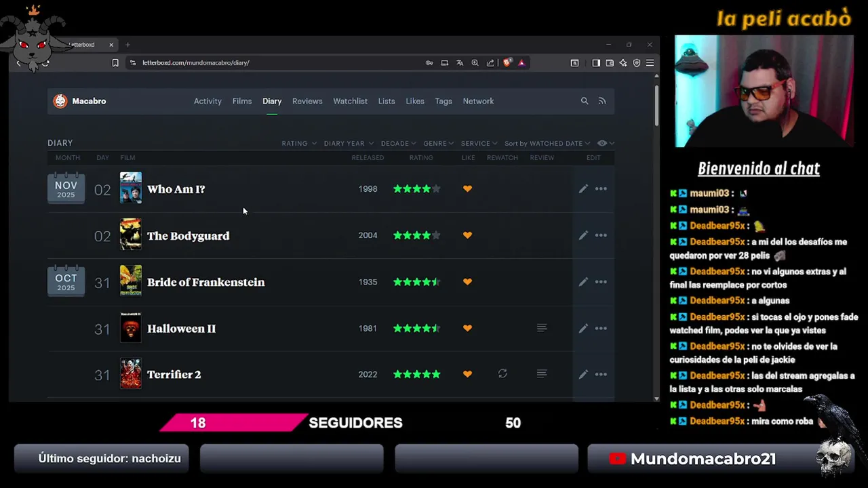The image size is (868, 488).
Task: Toggle like heart for Bride of Frankenstein
Action: click(467, 281)
